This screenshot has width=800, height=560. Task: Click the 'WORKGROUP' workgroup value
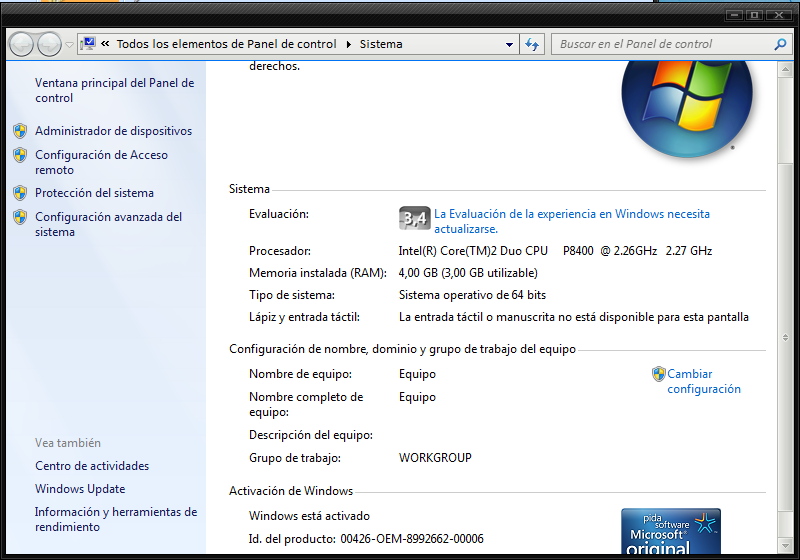435,457
